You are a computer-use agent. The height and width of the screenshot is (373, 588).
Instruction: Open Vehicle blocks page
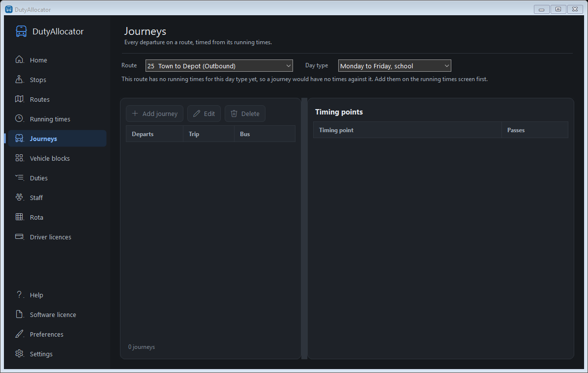coord(58,158)
